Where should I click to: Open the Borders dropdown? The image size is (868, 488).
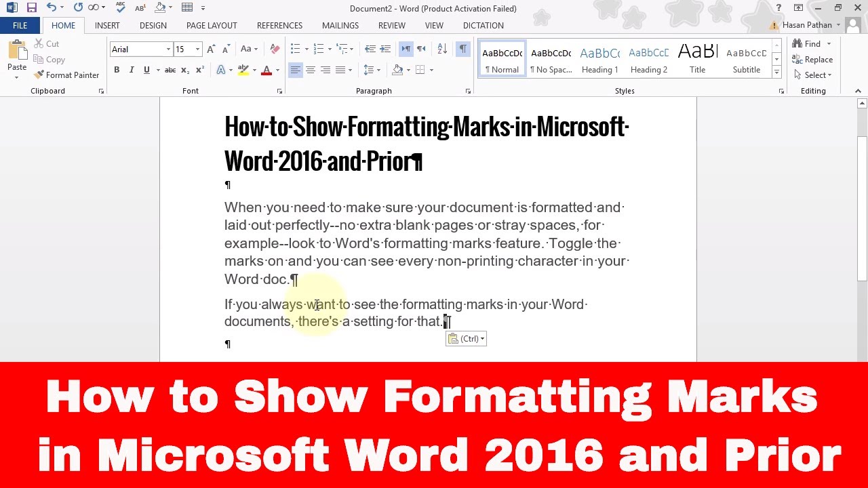pyautogui.click(x=431, y=70)
